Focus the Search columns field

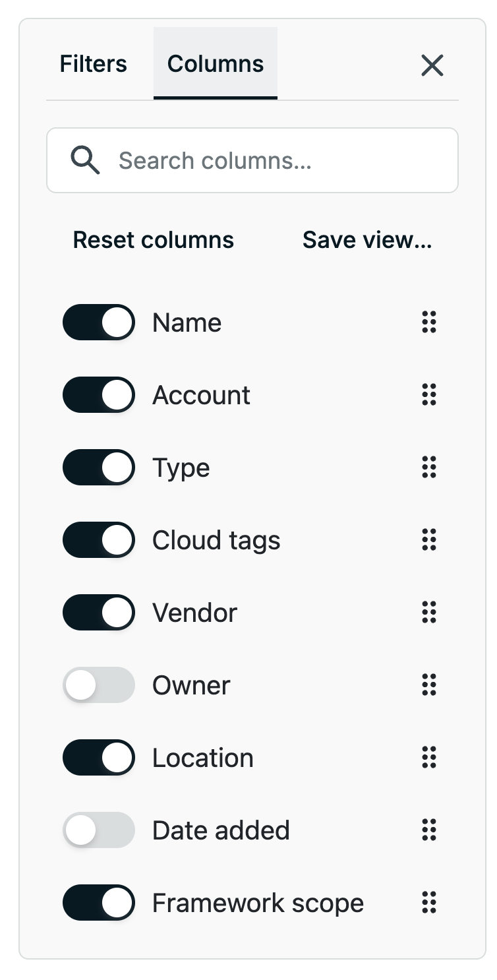(x=252, y=160)
